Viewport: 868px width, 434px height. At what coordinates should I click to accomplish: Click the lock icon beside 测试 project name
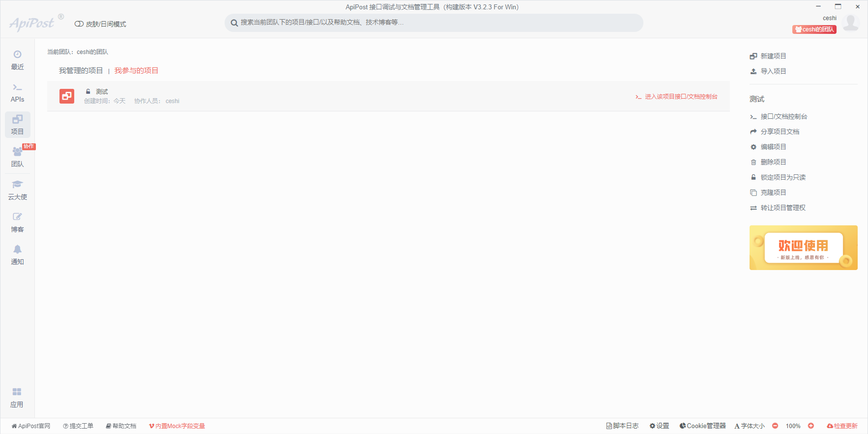88,91
